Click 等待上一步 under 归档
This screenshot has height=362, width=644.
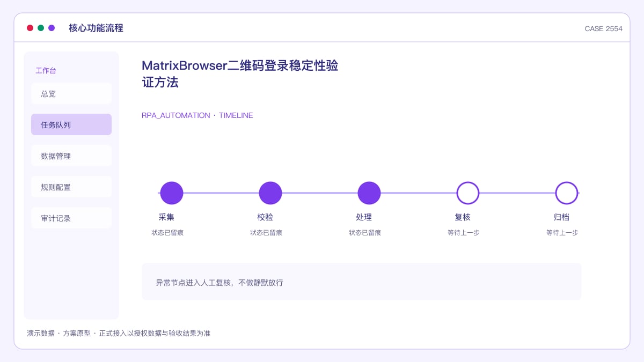coord(562,233)
